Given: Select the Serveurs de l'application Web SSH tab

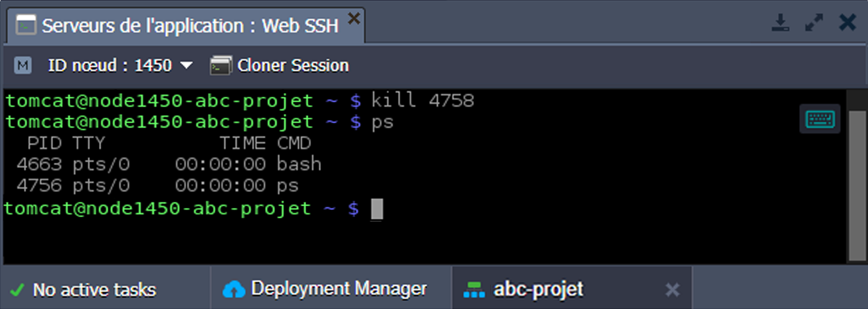Looking at the screenshot, I should pos(190,26).
